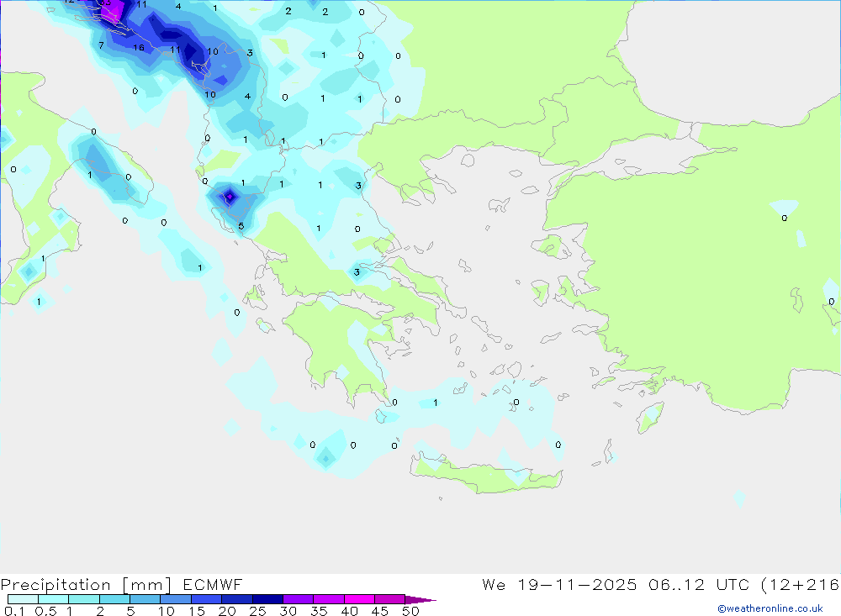Viewport: 841px width, 616px height.
Task: Select the date text '19-11-2025'
Action: (x=577, y=584)
